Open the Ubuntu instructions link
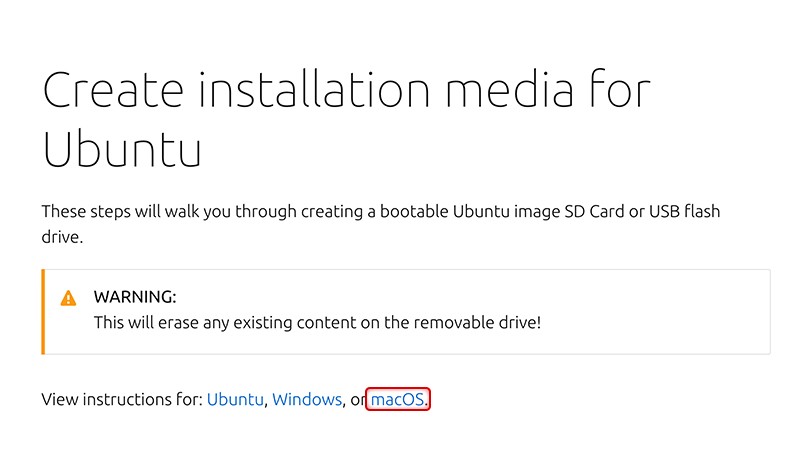Screen dimensions: 800x475 point(235,399)
